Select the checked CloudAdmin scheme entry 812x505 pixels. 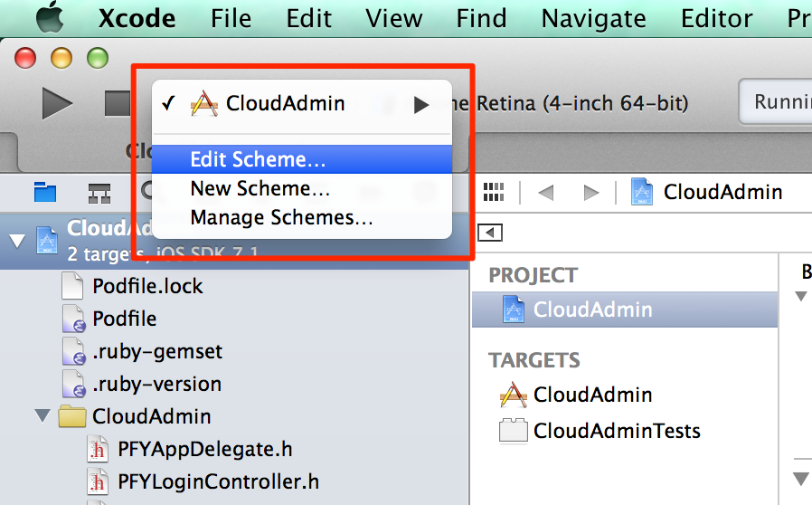302,104
